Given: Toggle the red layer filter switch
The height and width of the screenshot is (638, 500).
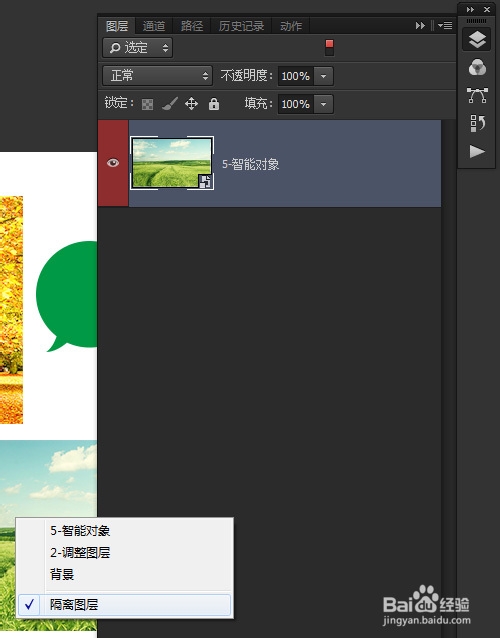Looking at the screenshot, I should [x=329, y=48].
